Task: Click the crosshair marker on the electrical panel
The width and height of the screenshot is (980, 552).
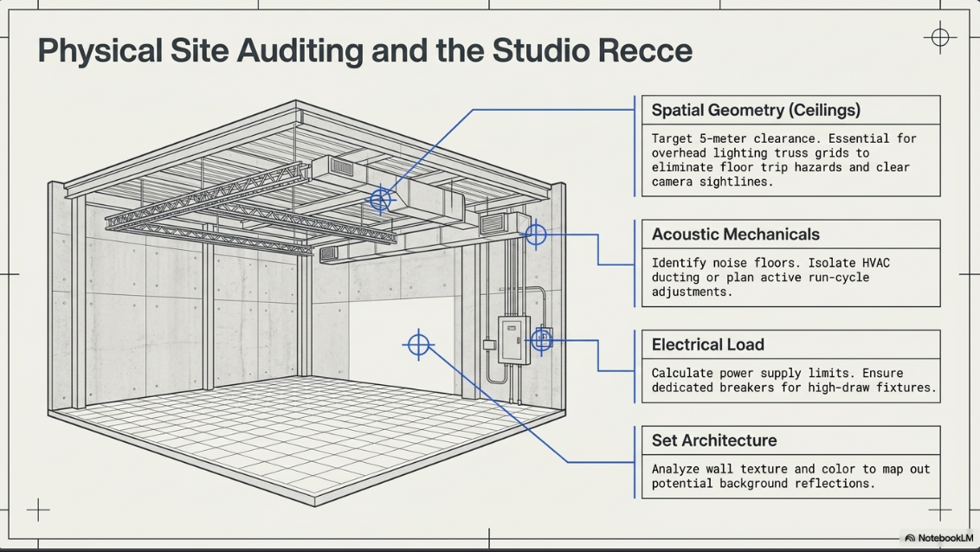Action: point(541,340)
